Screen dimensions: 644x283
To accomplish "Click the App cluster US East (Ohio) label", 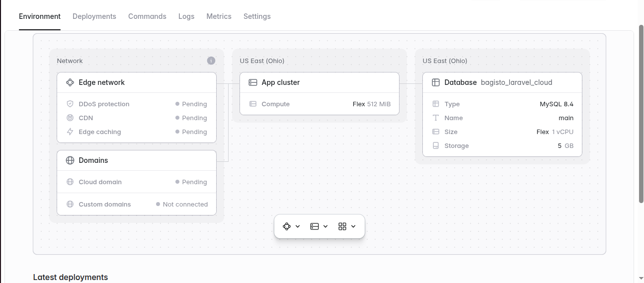I will (x=262, y=61).
